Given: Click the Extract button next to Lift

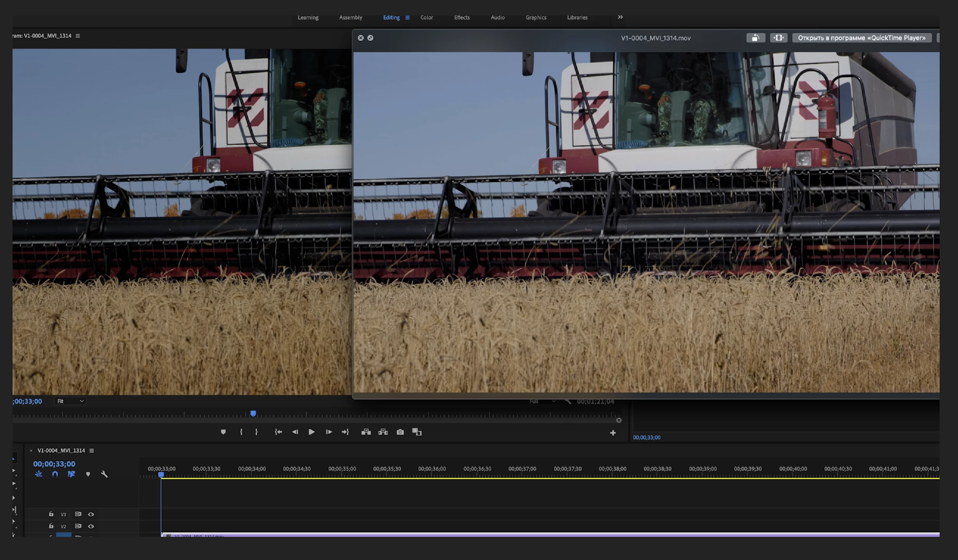Looking at the screenshot, I should click(x=383, y=432).
